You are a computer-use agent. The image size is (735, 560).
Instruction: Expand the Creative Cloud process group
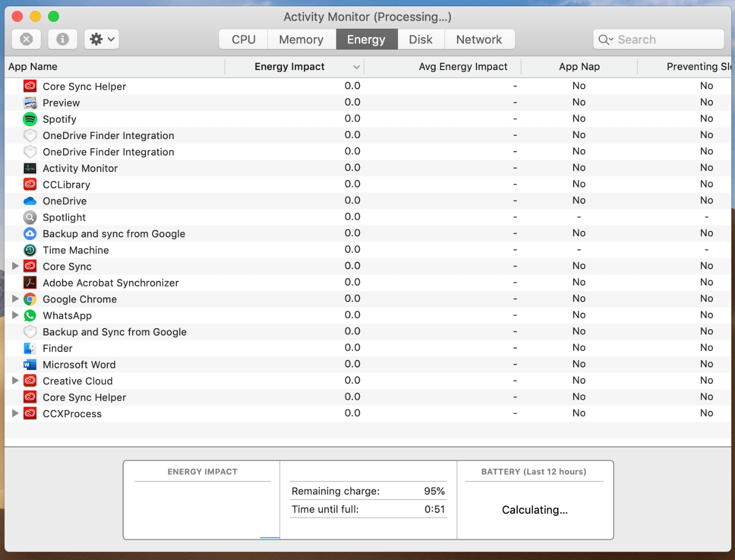15,381
